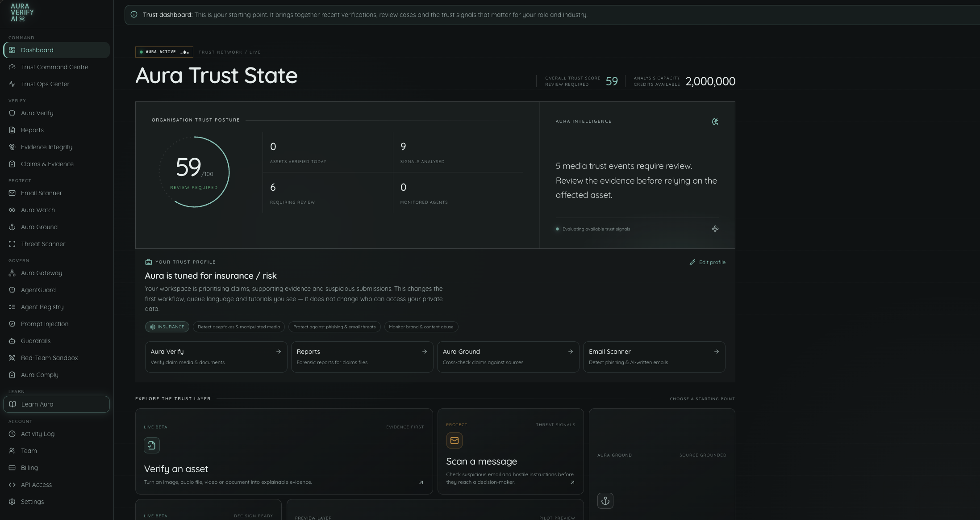Screen dimensions: 980x520
Task: Click the Aura Verify shield icon in sidebar
Action: tap(12, 113)
